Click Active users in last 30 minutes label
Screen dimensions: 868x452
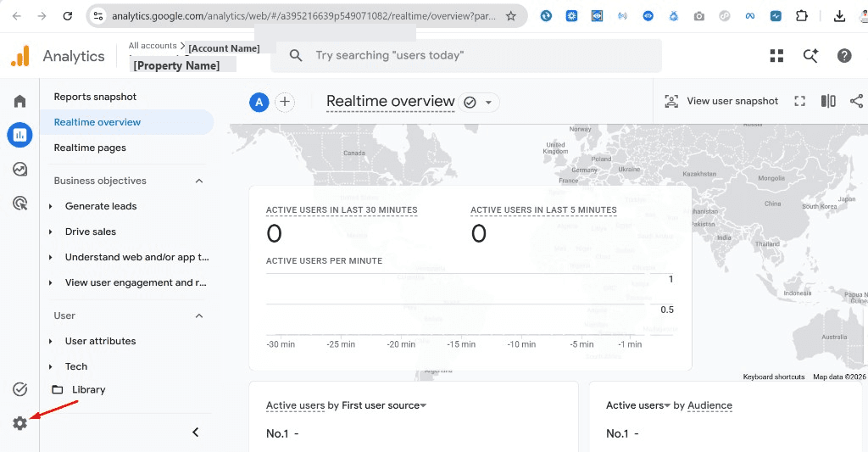point(342,210)
